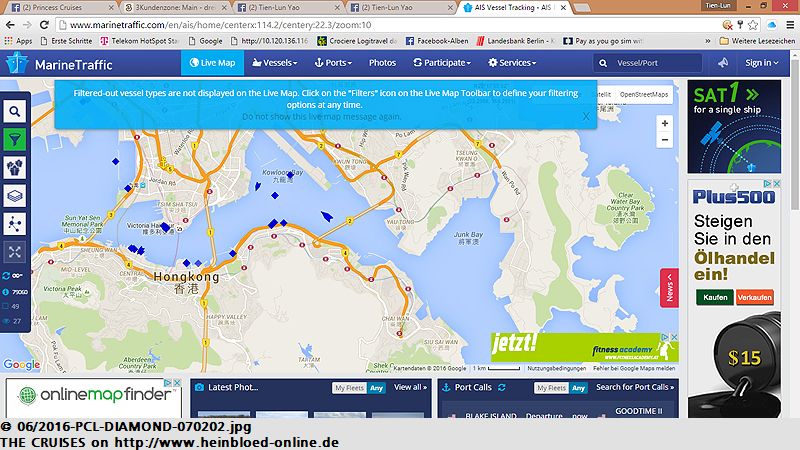This screenshot has width=800, height=450.
Task: Open the density network nodes tool
Action: (x=15, y=224)
